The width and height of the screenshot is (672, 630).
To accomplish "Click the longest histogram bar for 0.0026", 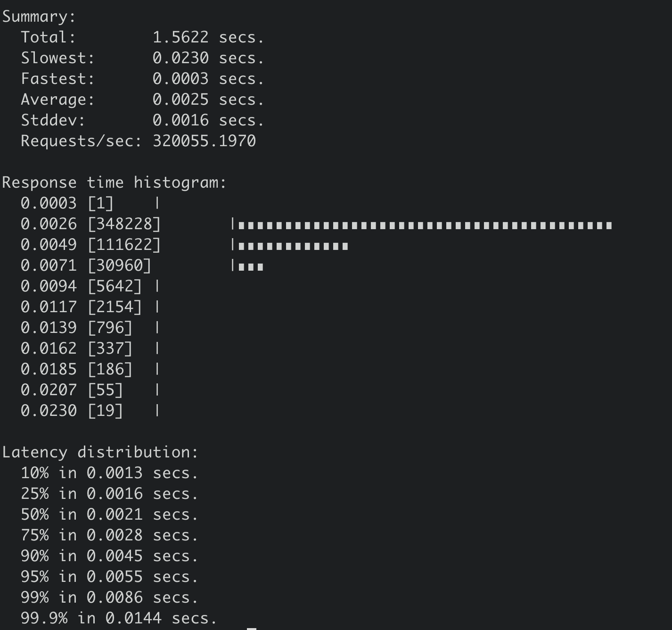I will point(425,225).
